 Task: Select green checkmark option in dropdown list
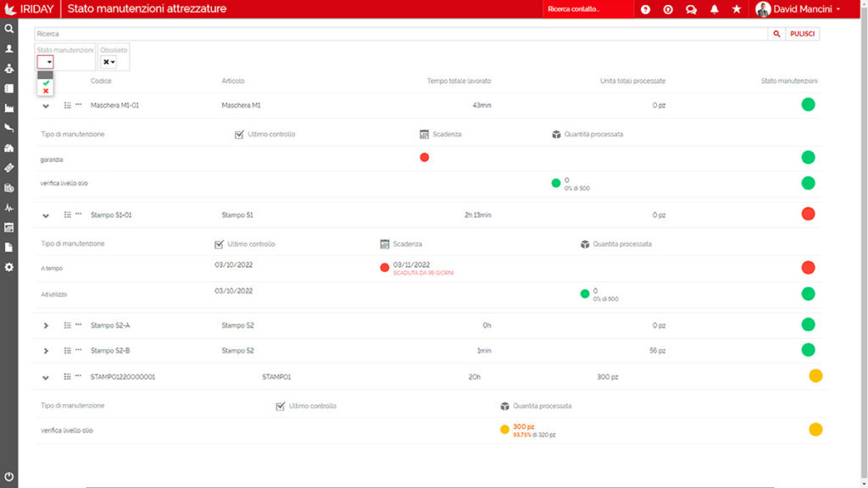[46, 83]
